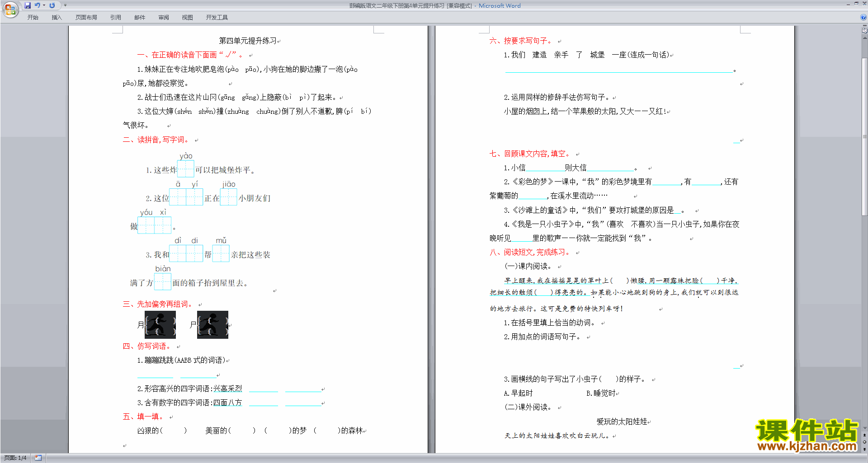This screenshot has height=463, width=868.
Task: Click the underlined phrase 四面八方
Action: (x=228, y=402)
